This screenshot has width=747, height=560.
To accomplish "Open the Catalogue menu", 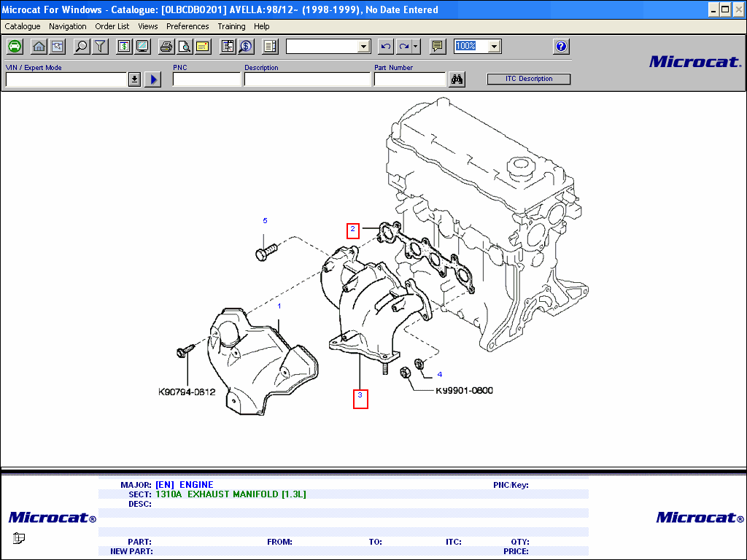I will pos(23,26).
